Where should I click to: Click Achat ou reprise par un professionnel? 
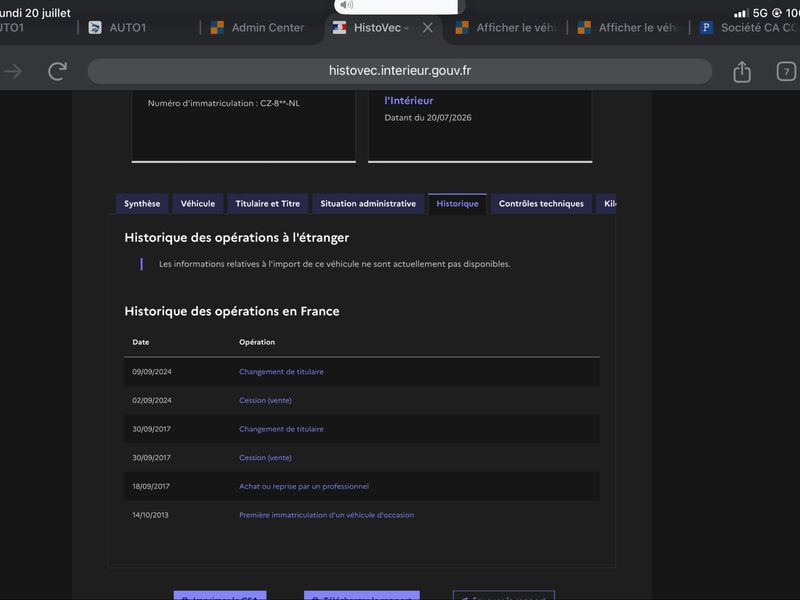coord(304,486)
